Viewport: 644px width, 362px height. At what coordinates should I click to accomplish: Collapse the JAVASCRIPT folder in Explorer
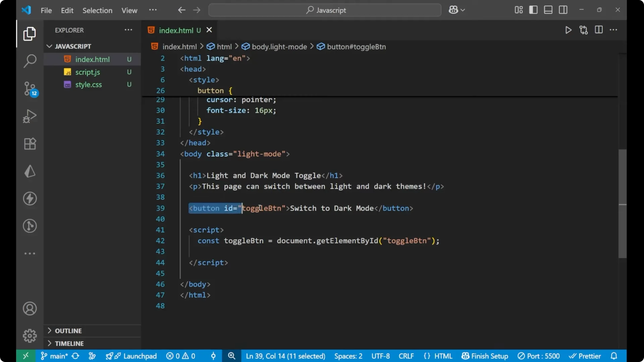click(x=49, y=46)
